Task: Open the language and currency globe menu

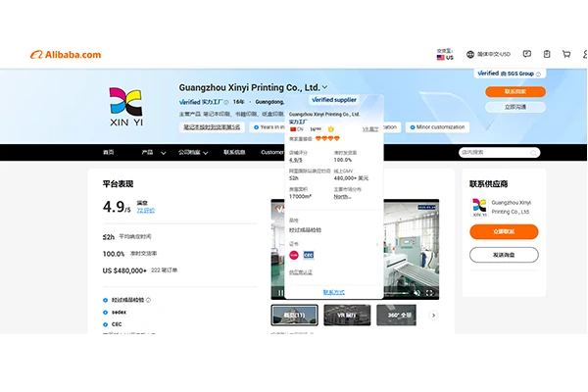Action: [489, 55]
